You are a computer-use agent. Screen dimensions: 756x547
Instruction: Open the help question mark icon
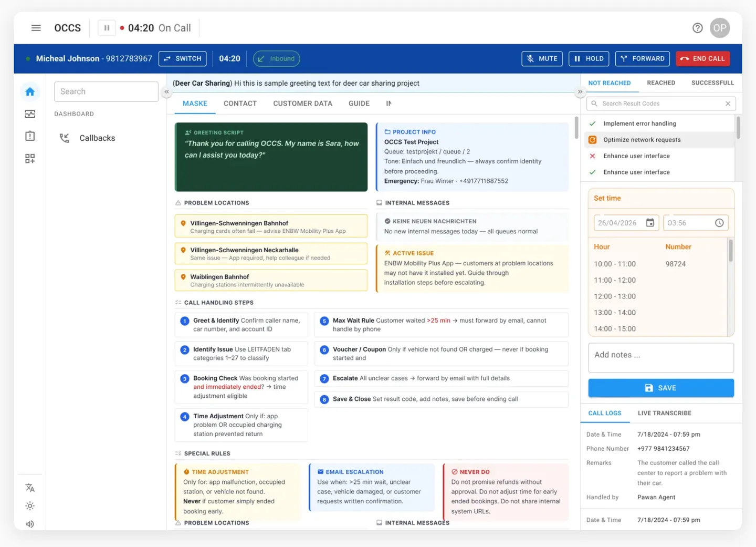click(x=697, y=28)
